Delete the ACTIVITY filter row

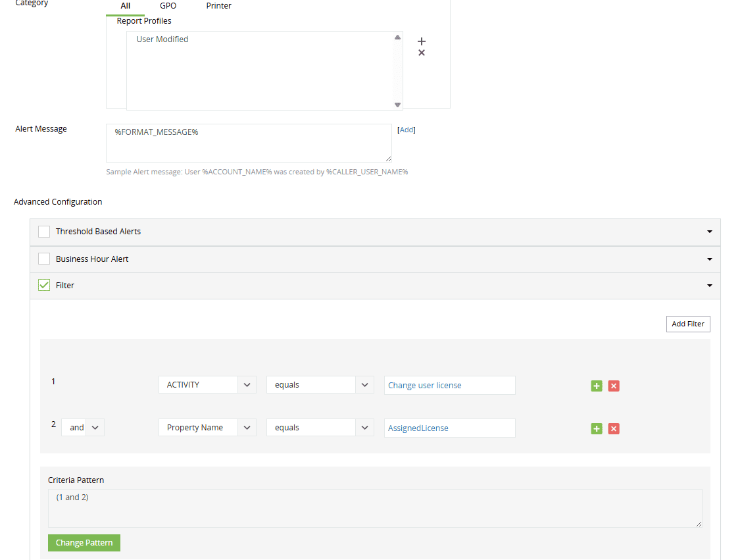pyautogui.click(x=614, y=386)
